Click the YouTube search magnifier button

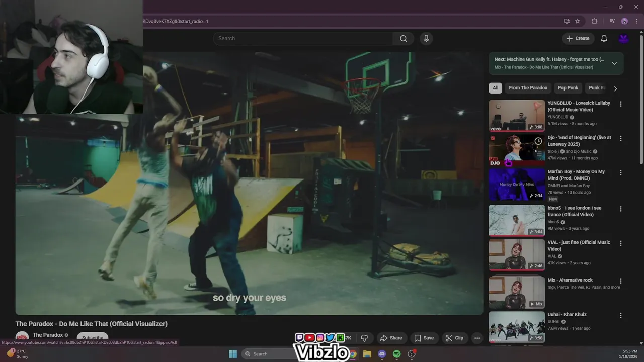(404, 38)
